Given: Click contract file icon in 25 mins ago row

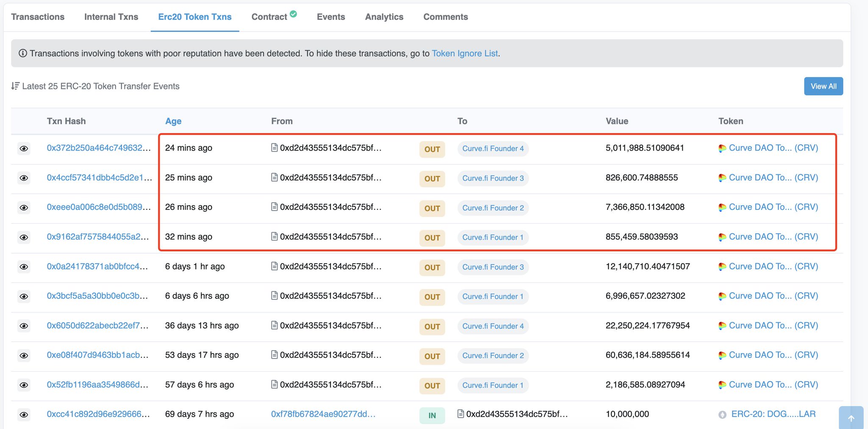Looking at the screenshot, I should (x=274, y=177).
